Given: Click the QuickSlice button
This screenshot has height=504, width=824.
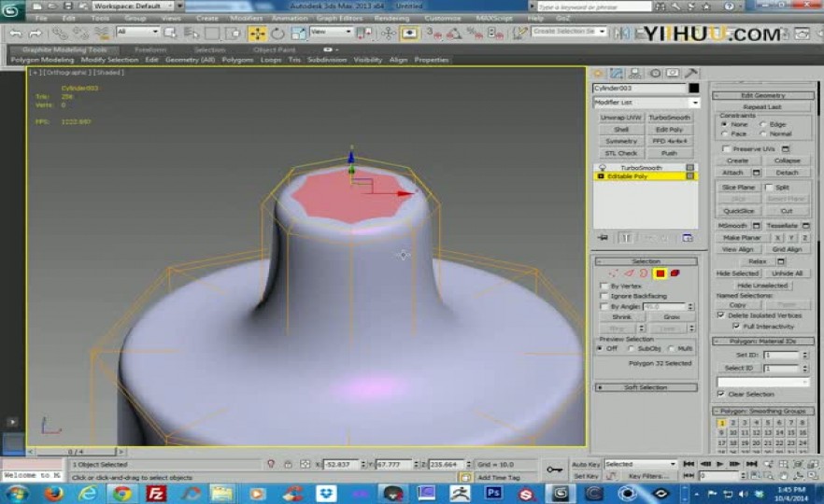Looking at the screenshot, I should pyautogui.click(x=739, y=211).
